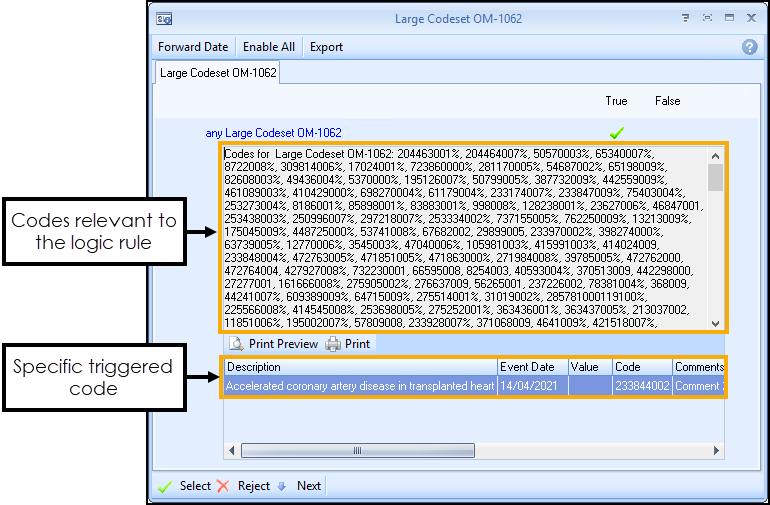Click the blue help question mark icon
Viewport: 770px width, 505px height.
(749, 47)
